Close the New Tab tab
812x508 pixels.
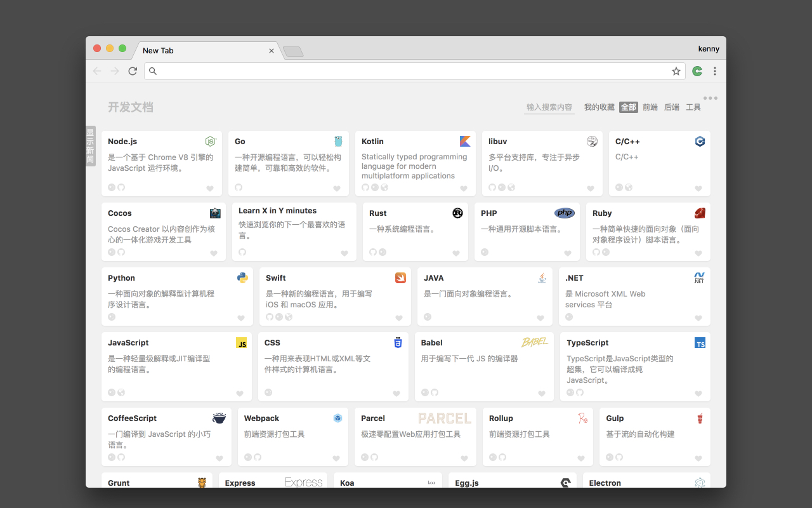coord(272,51)
